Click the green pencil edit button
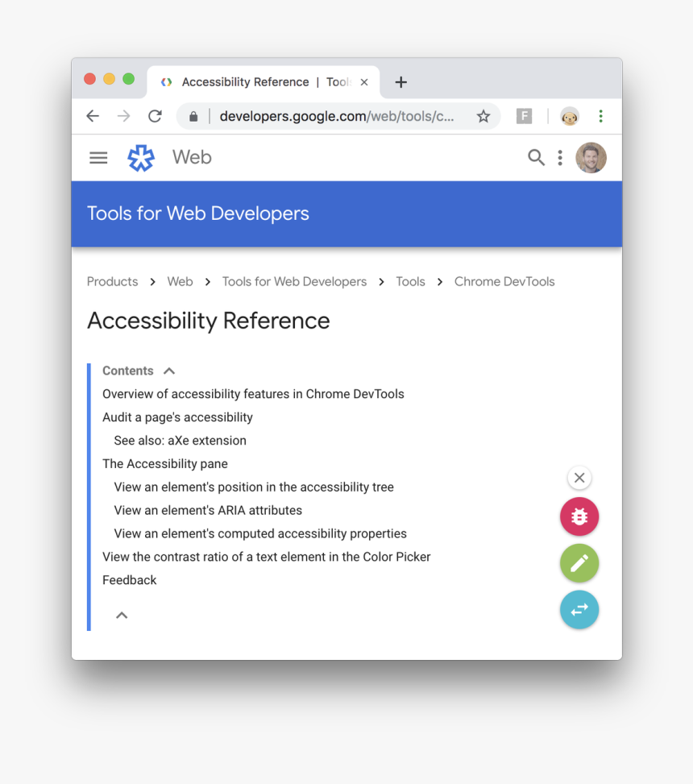693x784 pixels. coord(579,563)
